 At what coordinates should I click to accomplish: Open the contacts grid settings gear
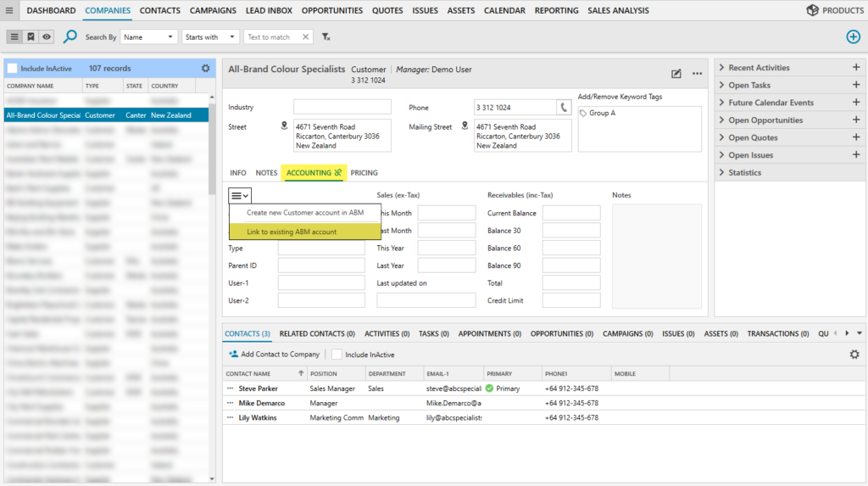pos(854,355)
